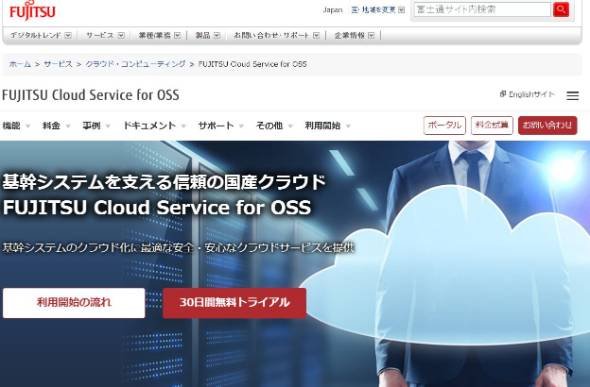Screen dimensions: 590x387
Task: Click the 料金試算 button
Action: click(x=492, y=125)
